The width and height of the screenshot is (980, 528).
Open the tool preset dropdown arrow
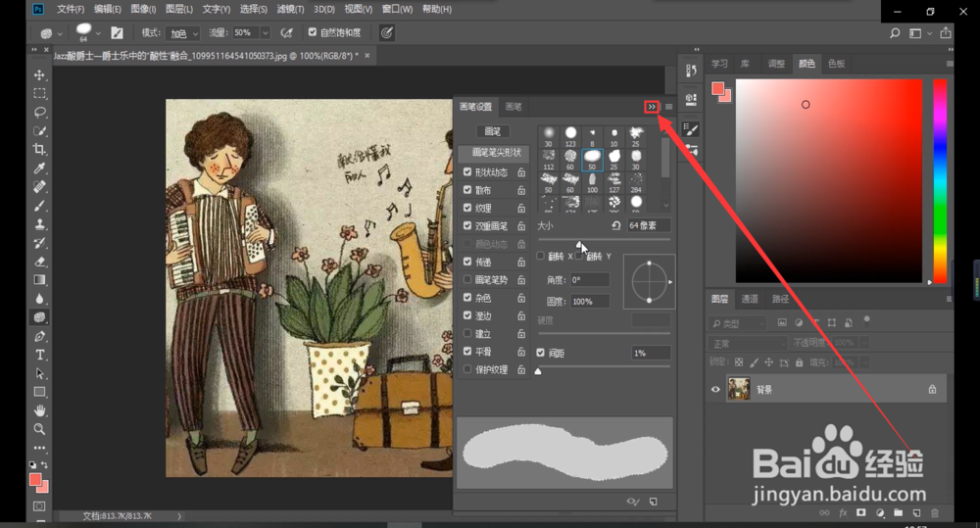point(60,33)
